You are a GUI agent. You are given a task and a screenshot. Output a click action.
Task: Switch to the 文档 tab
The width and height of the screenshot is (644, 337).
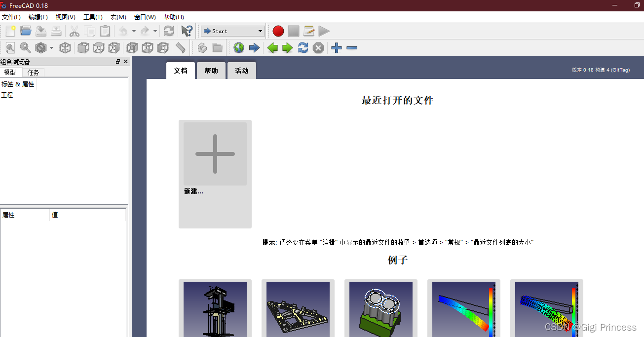pyautogui.click(x=181, y=71)
